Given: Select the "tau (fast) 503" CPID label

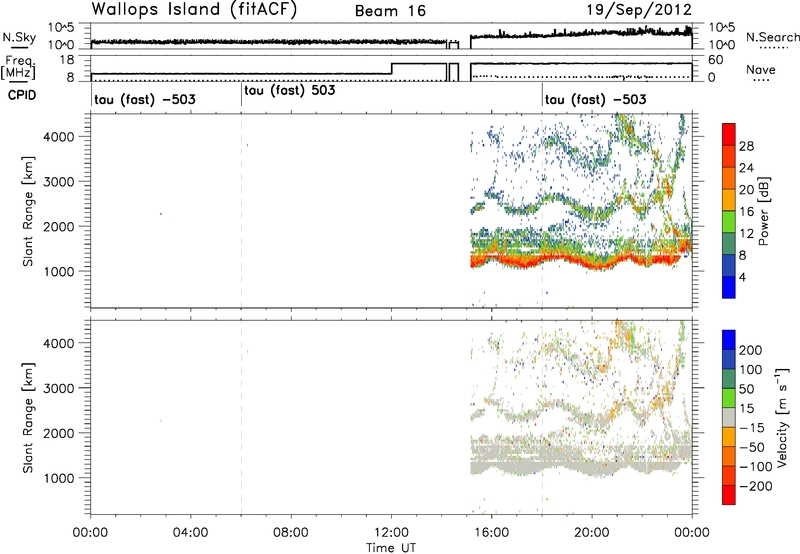Looking at the screenshot, I should [290, 90].
